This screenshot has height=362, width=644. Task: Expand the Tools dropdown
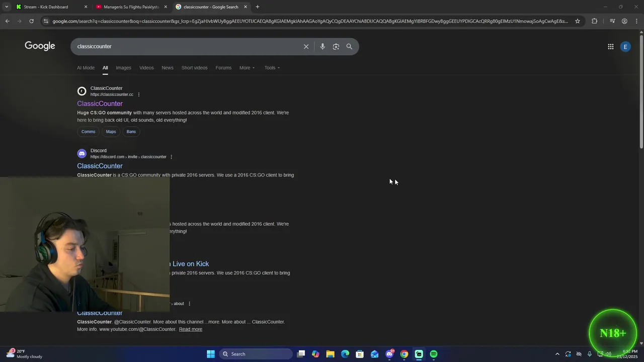coord(272,68)
